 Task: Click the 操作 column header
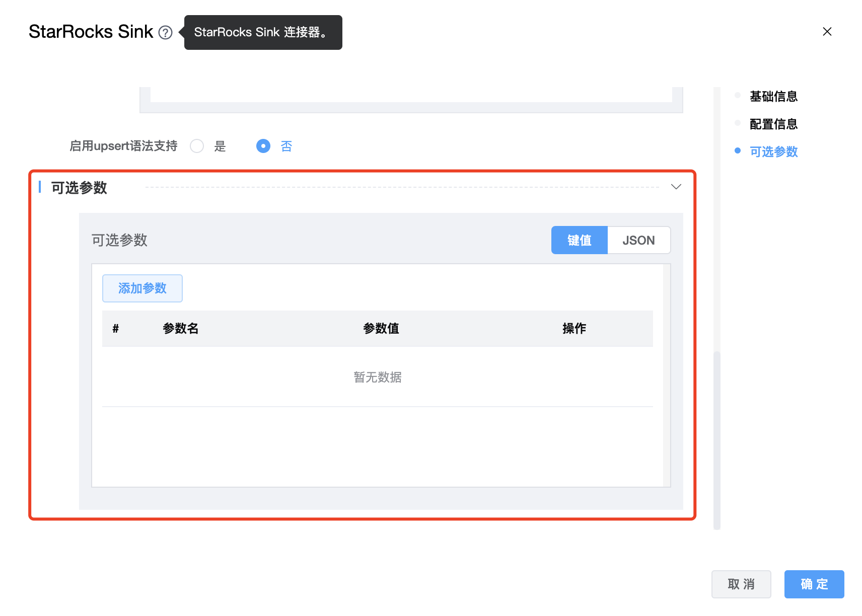coord(574,329)
